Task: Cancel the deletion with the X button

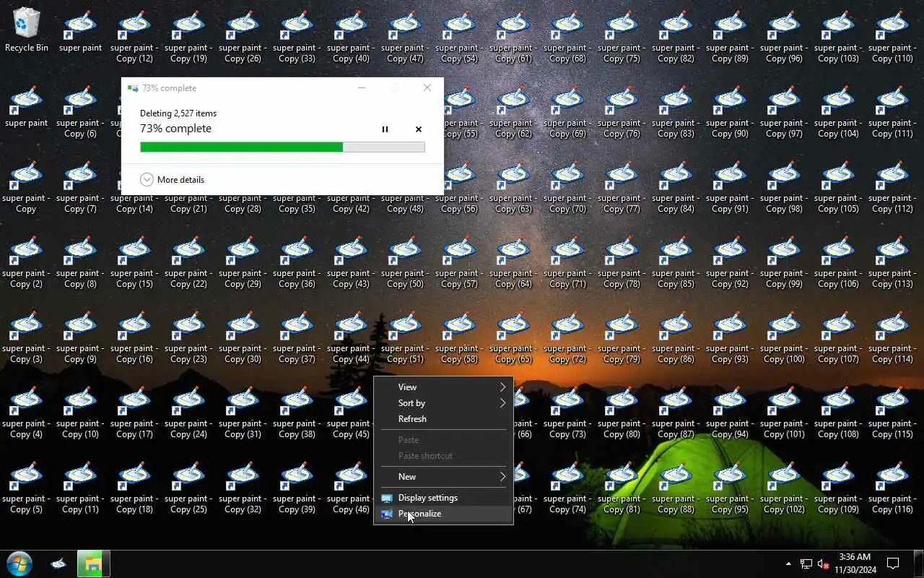Action: 419,129
